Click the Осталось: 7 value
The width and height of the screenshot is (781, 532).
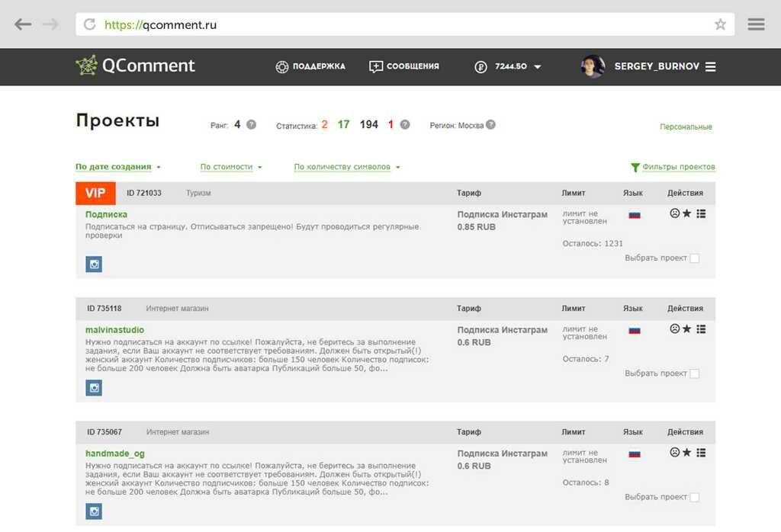tap(586, 359)
